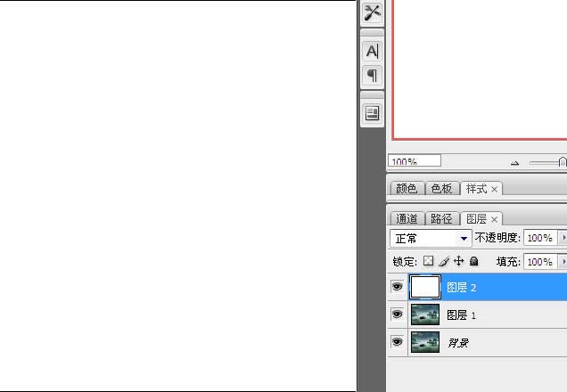Close the 图层 panel tab

pos(494,219)
